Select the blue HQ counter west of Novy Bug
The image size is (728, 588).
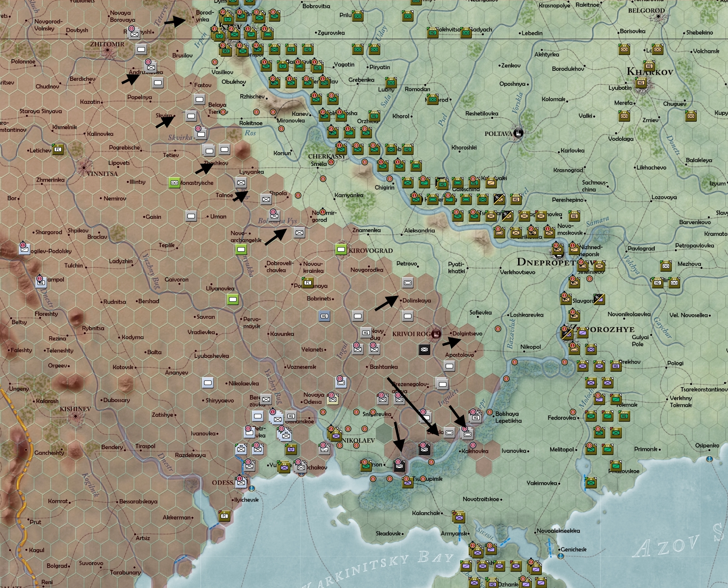click(324, 316)
